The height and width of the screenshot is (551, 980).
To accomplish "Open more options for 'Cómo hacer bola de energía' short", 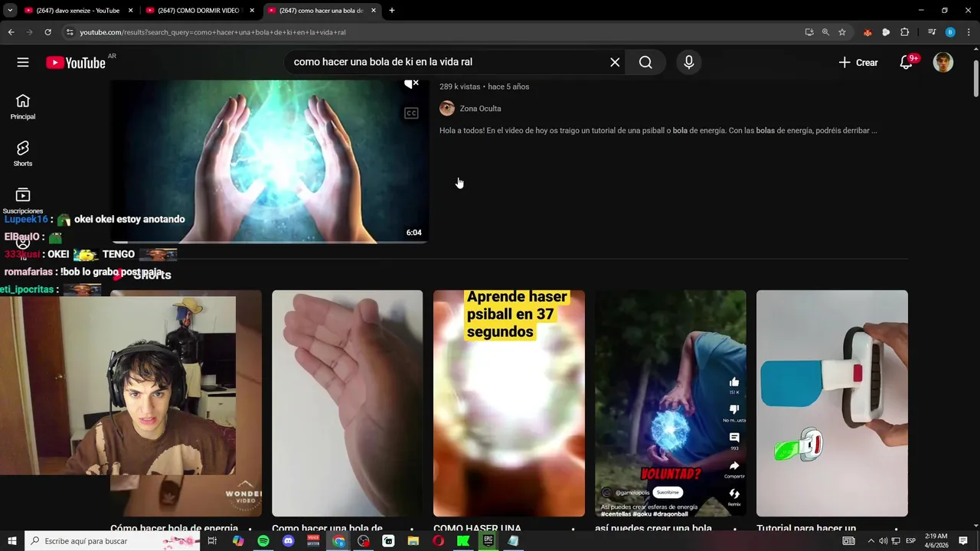I will point(250,529).
